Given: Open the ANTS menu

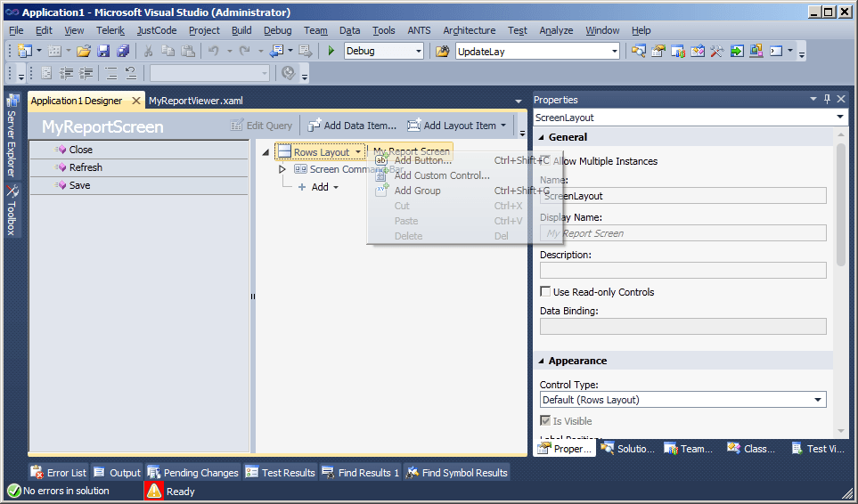Looking at the screenshot, I should 419,30.
